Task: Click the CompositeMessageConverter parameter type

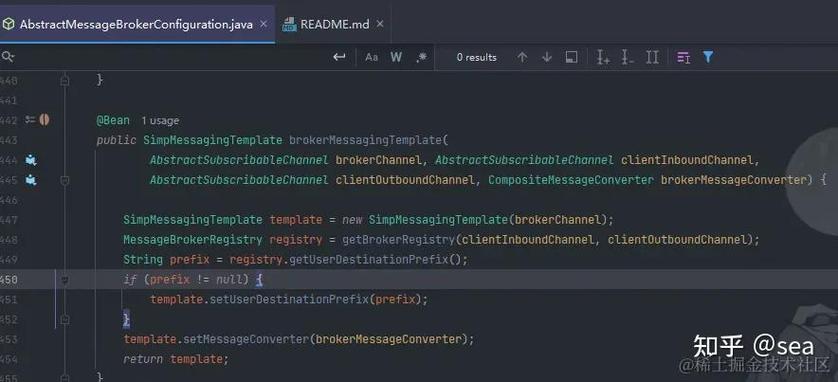Action: (571, 180)
